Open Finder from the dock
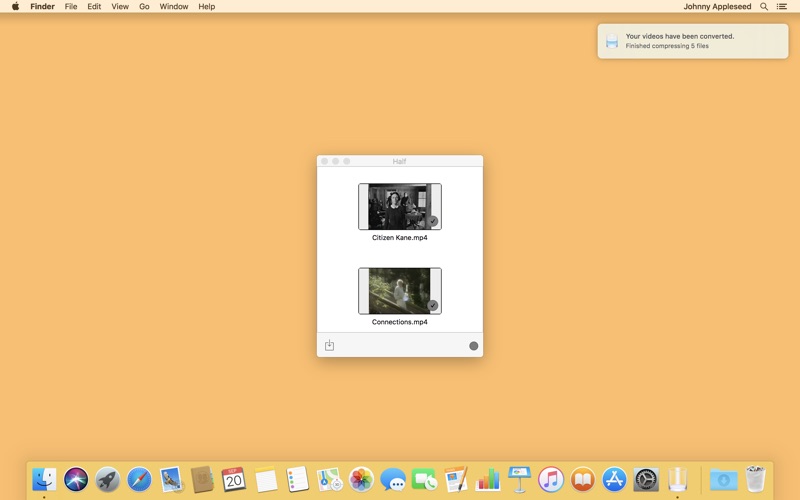 (x=44, y=480)
